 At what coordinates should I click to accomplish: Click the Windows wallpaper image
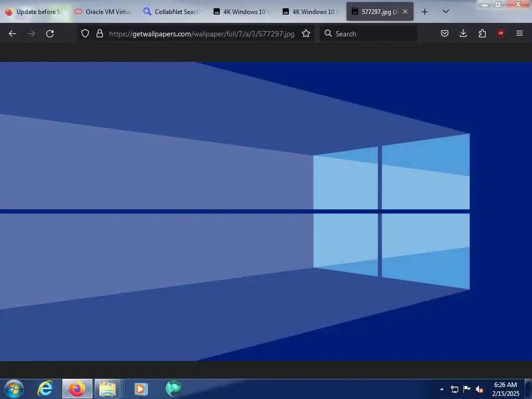tap(266, 211)
